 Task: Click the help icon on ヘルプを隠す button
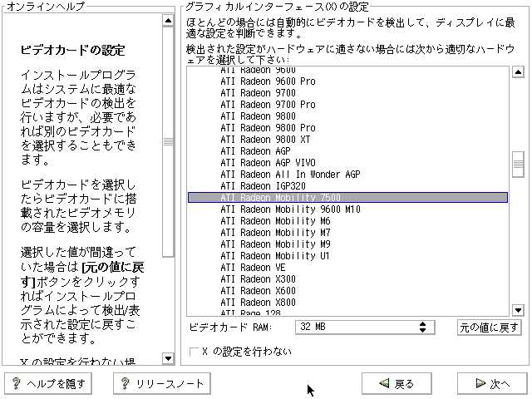point(16,383)
